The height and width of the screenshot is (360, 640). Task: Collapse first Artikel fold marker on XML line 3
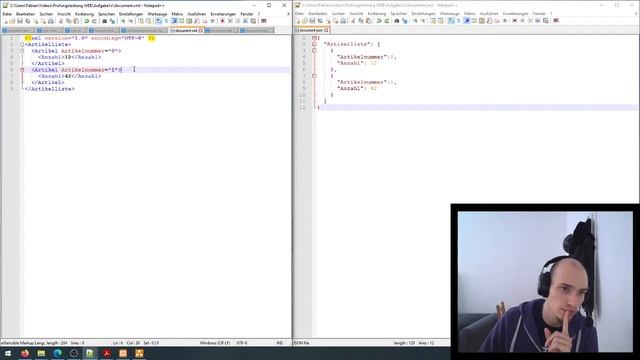(x=22, y=51)
